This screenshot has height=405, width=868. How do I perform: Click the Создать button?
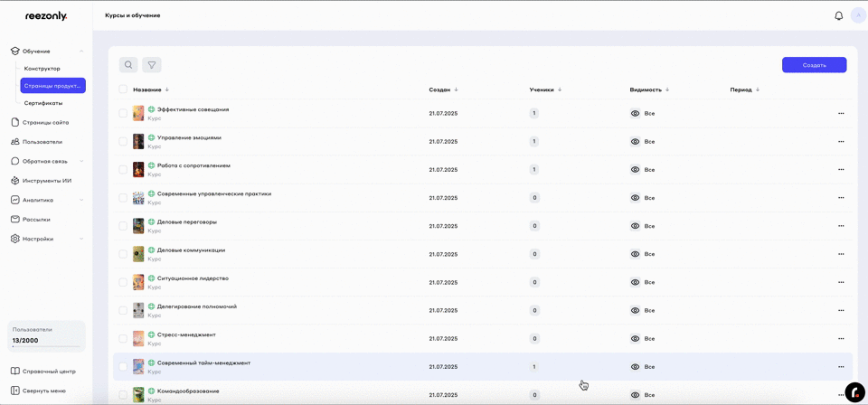pos(814,65)
